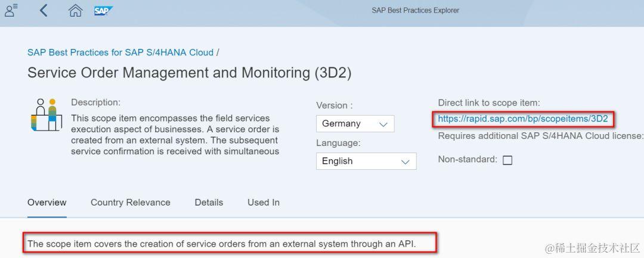This screenshot has width=644, height=258.
Task: Click the 'Description:' label
Action: tap(95, 102)
